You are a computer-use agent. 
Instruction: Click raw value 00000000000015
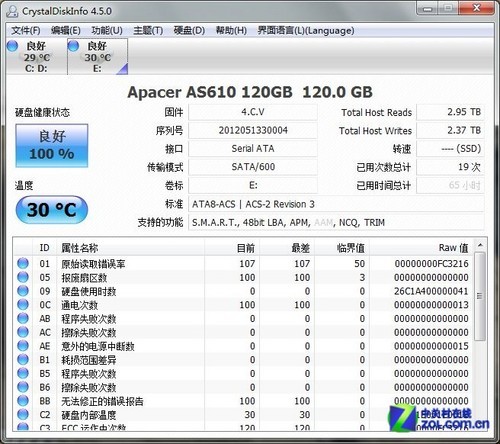click(x=431, y=346)
